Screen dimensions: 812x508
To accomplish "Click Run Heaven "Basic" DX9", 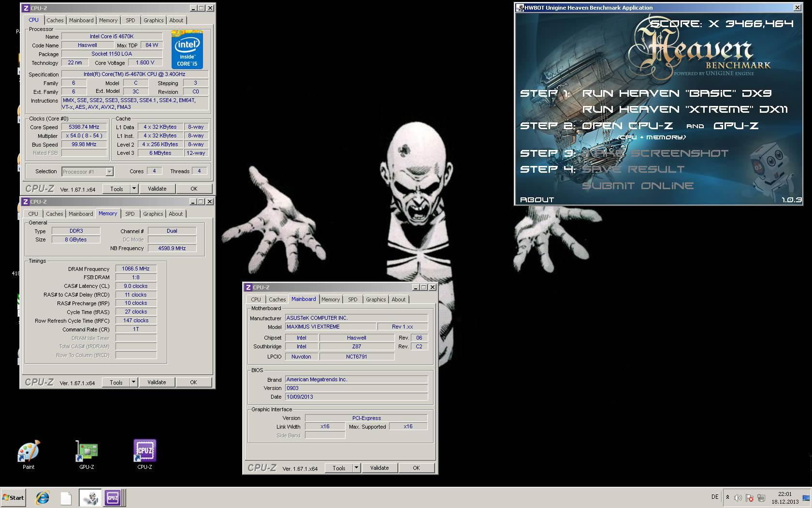I will [677, 93].
